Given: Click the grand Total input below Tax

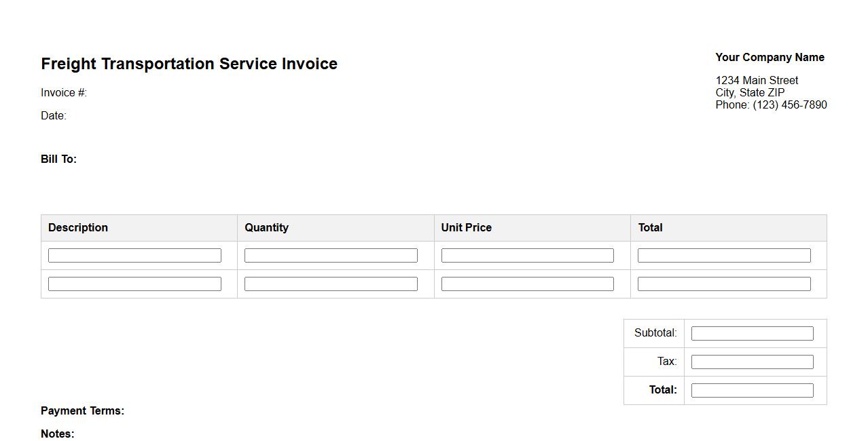Looking at the screenshot, I should point(752,391).
